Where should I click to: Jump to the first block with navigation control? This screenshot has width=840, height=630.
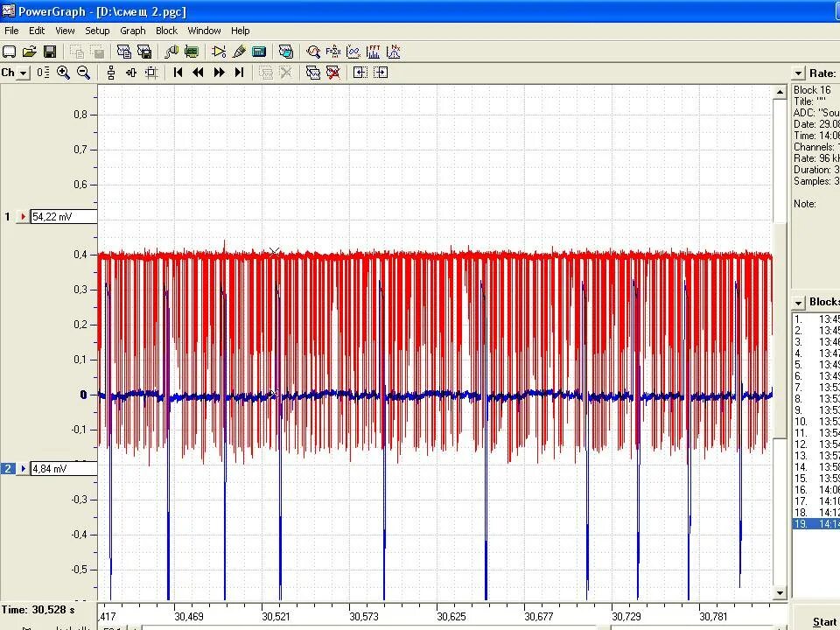(x=178, y=73)
